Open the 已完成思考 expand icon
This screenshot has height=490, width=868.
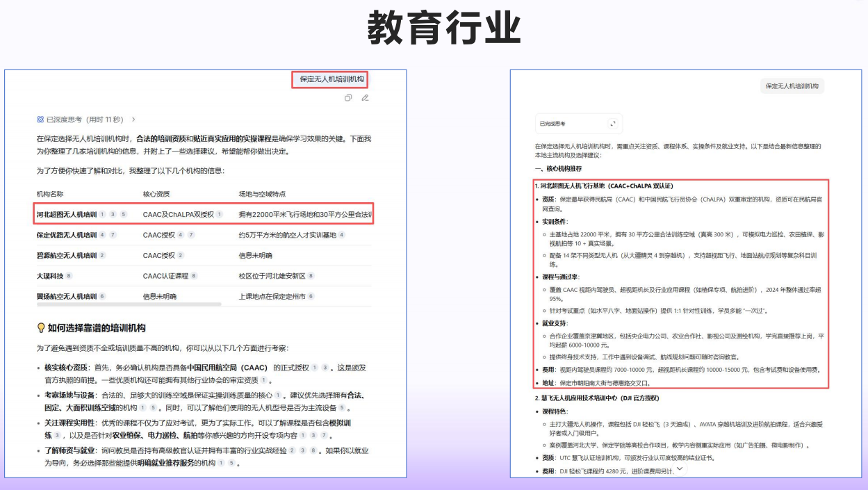(613, 124)
